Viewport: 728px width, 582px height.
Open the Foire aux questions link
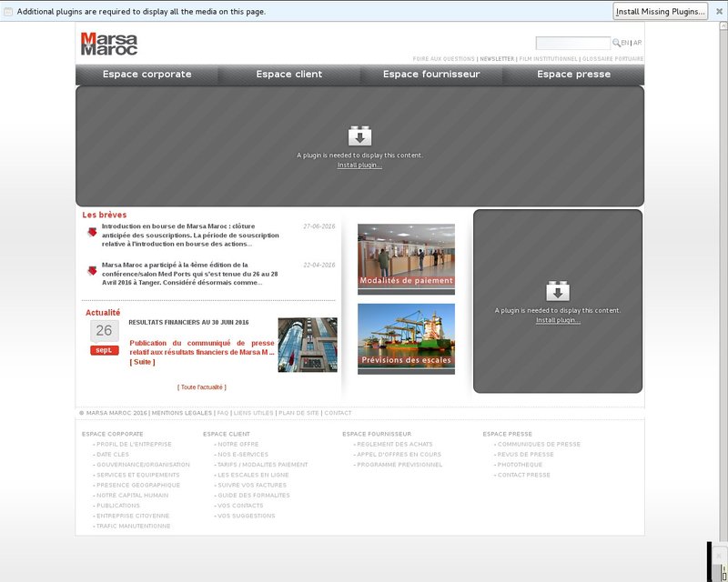tap(444, 59)
